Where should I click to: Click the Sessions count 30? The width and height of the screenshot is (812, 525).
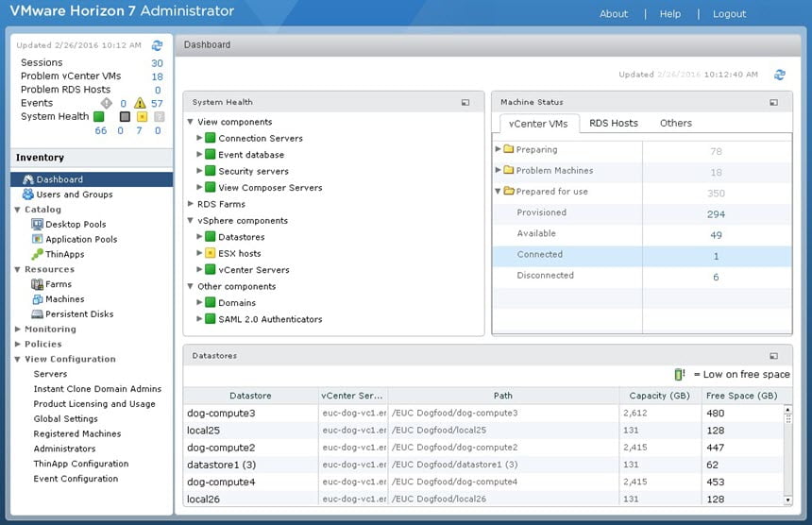[157, 63]
